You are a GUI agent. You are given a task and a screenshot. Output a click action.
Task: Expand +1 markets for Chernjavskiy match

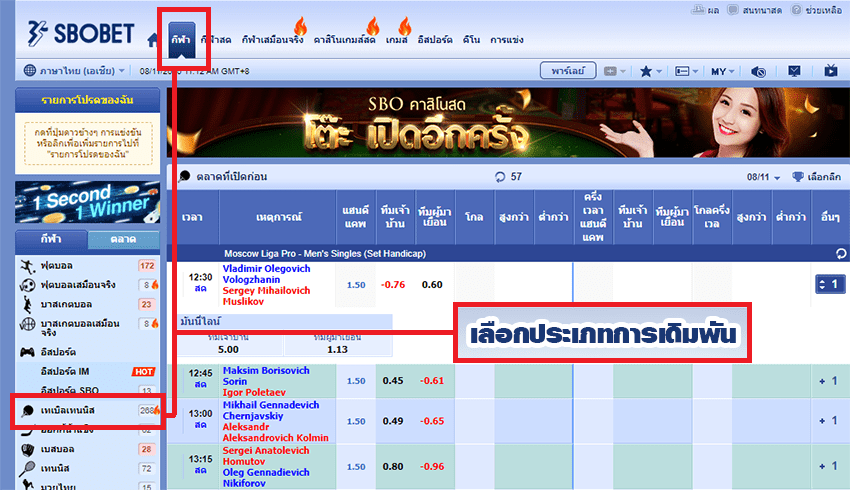click(829, 421)
